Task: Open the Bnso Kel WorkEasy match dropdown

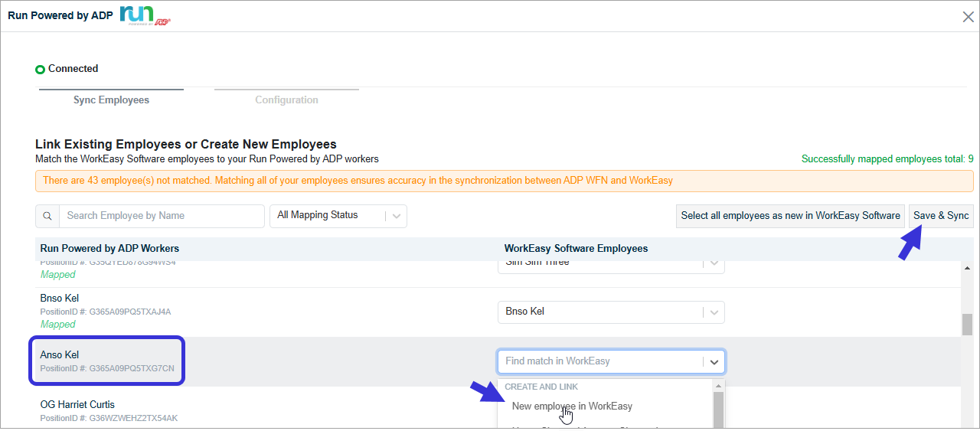Action: point(611,312)
